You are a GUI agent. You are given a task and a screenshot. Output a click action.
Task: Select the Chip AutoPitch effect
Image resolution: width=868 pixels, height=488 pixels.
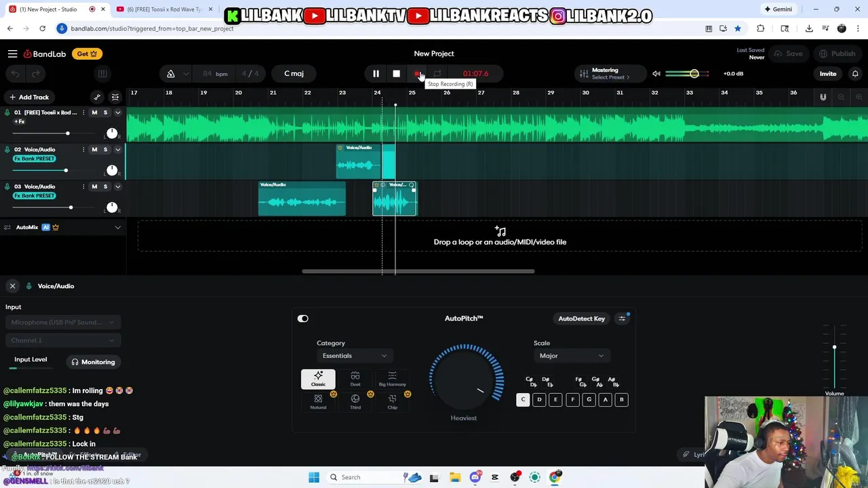coord(392,401)
